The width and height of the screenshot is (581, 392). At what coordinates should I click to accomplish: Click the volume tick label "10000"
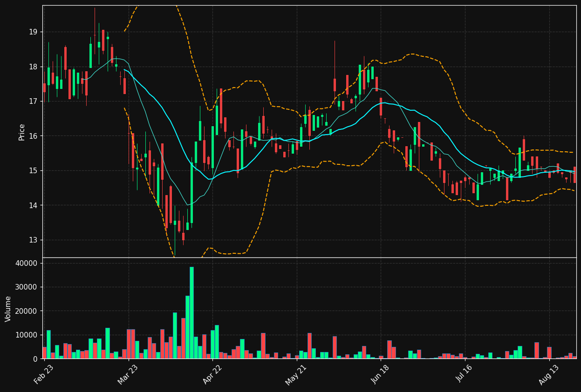27,335
